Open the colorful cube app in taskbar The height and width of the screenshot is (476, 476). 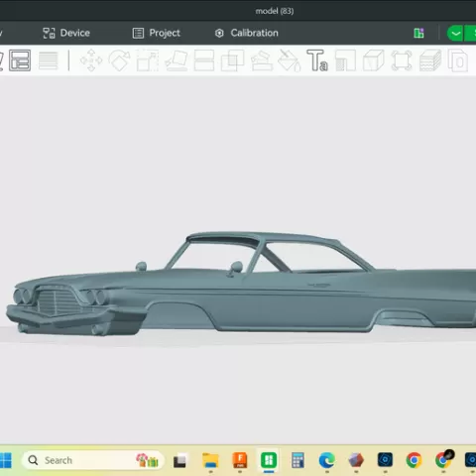click(356, 460)
